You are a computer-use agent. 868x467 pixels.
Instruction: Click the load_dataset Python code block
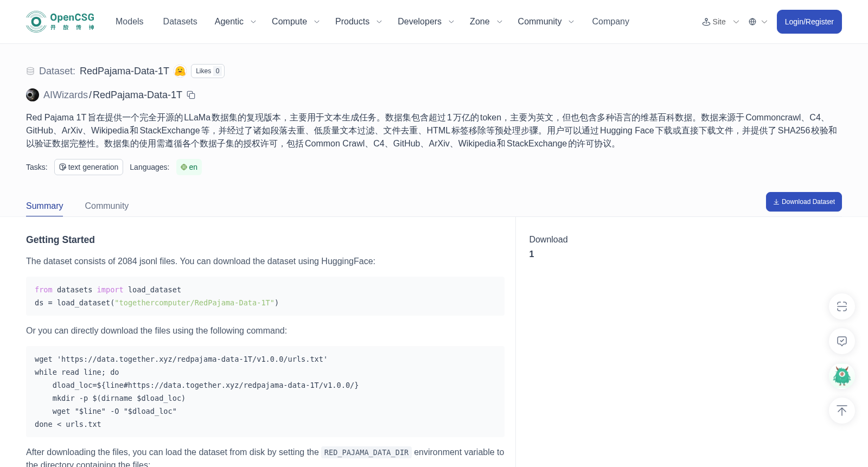click(x=265, y=296)
